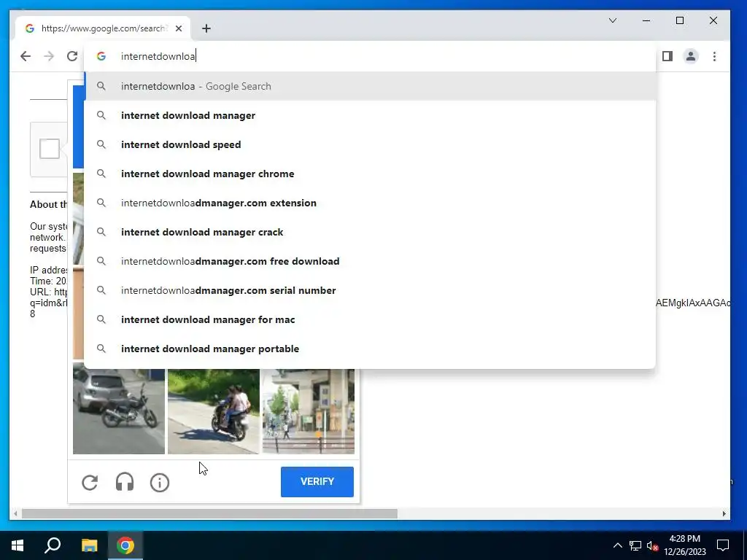
Task: Click the VERIFY button
Action: [x=317, y=482]
